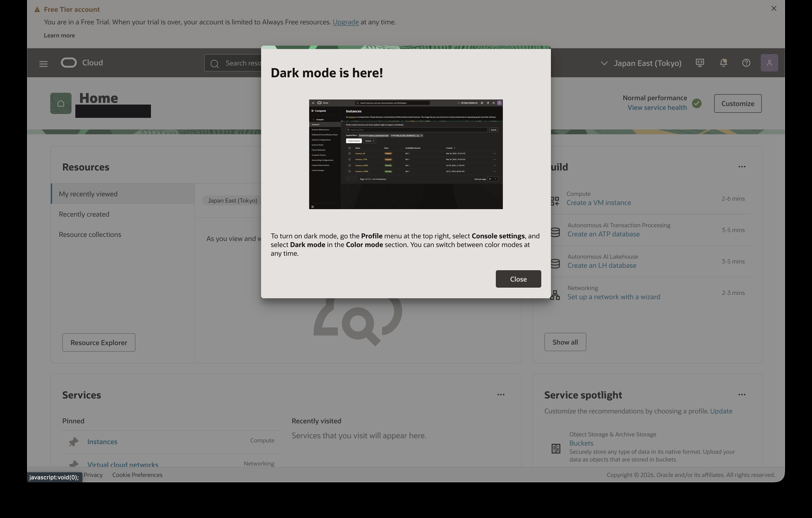Click the Lakehouse database icon
This screenshot has height=518, width=812.
[x=556, y=263]
